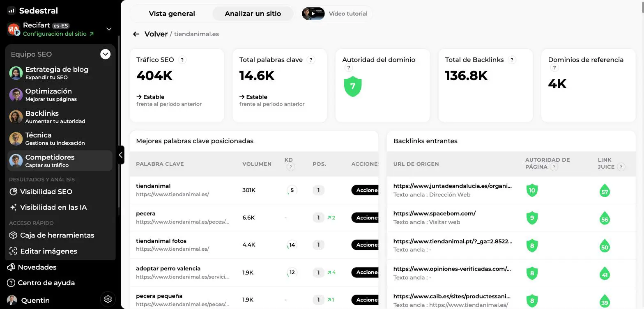Viewport: 644px width, 309px height.
Task: Click the Recifart site avatar
Action: tap(14, 29)
